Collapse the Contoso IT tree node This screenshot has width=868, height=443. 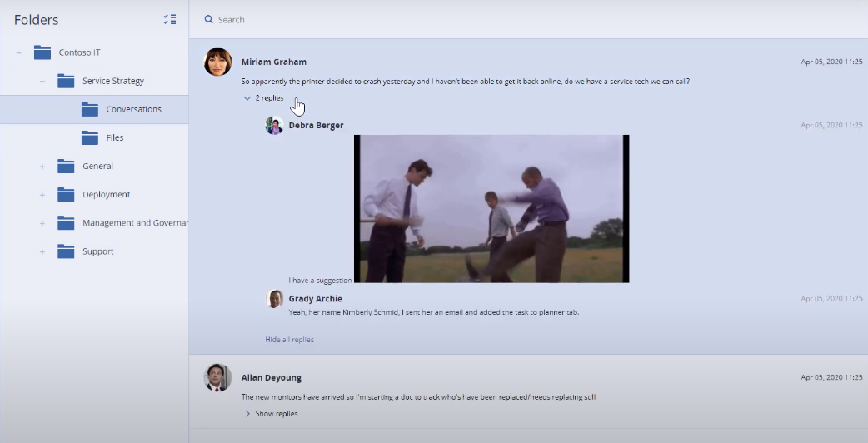click(19, 52)
